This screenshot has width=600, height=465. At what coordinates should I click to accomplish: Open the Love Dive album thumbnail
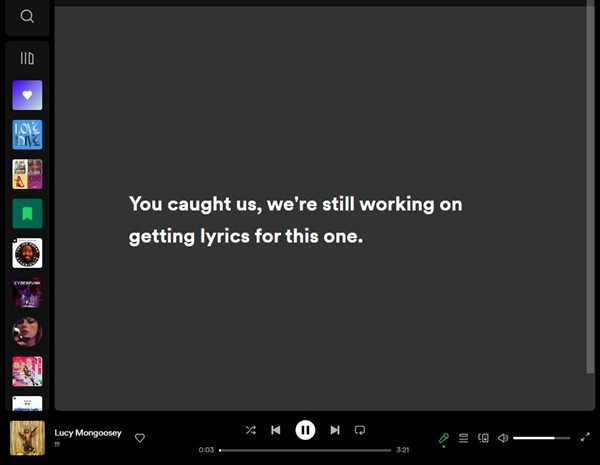tap(27, 134)
